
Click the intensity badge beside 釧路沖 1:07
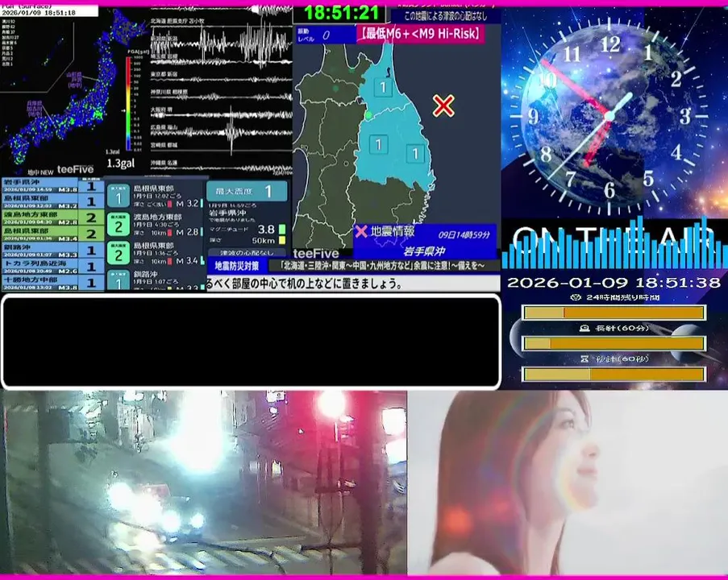coord(118,280)
